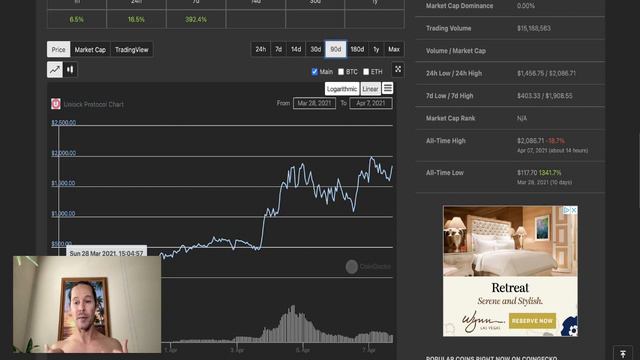Click the 24h Low / 24h High label

[x=454, y=73]
